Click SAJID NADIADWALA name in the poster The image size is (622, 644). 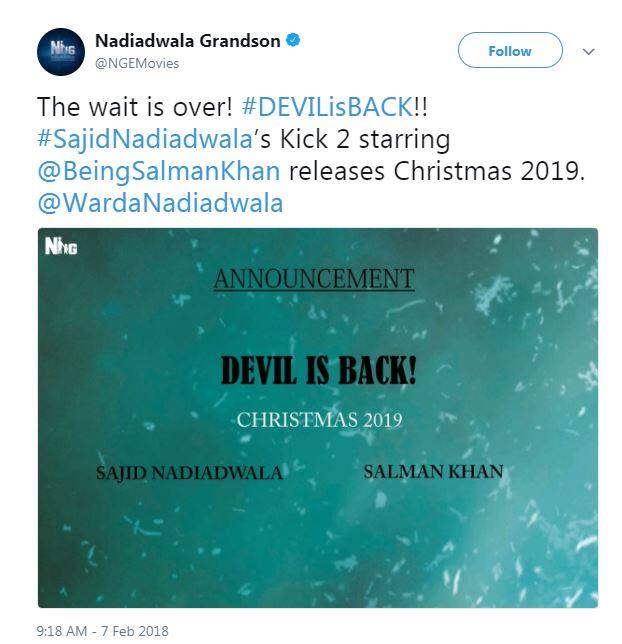(188, 472)
